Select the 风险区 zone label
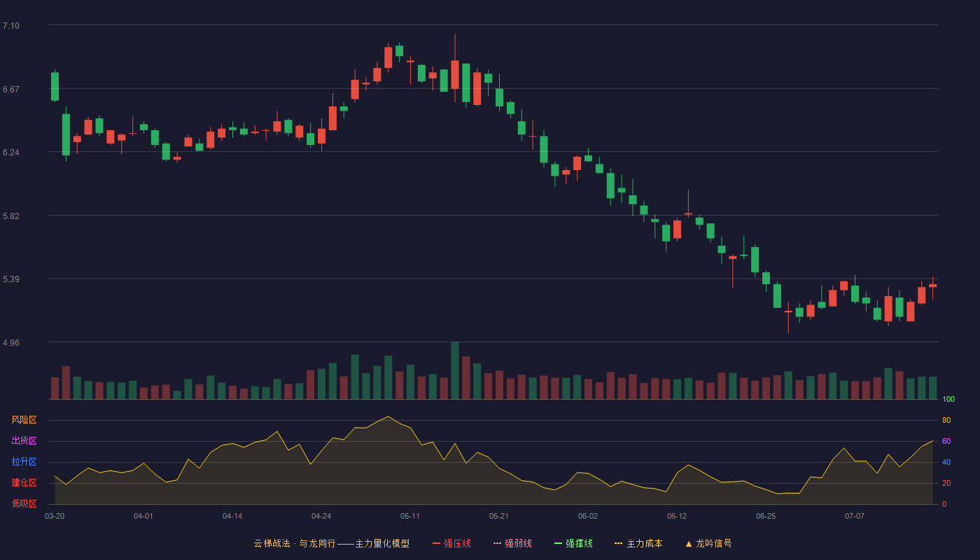 [24, 420]
